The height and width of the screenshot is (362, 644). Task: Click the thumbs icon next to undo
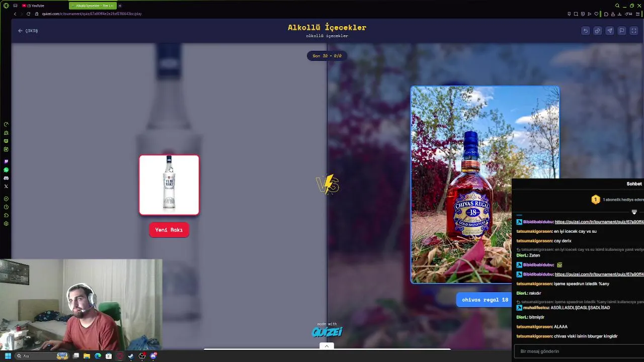598,31
